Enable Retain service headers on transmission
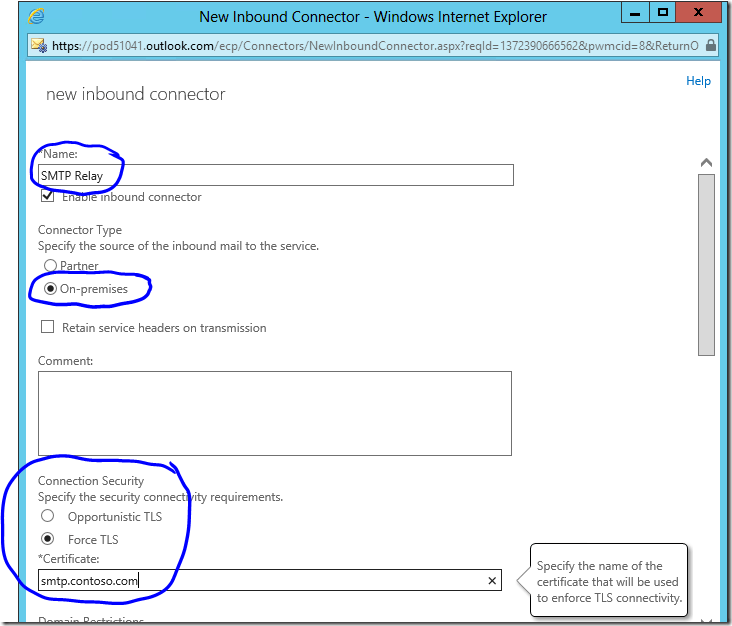The height and width of the screenshot is (626, 732). pos(47,327)
